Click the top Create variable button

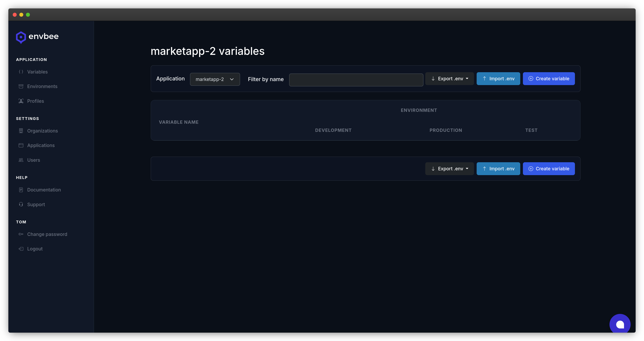click(x=549, y=78)
